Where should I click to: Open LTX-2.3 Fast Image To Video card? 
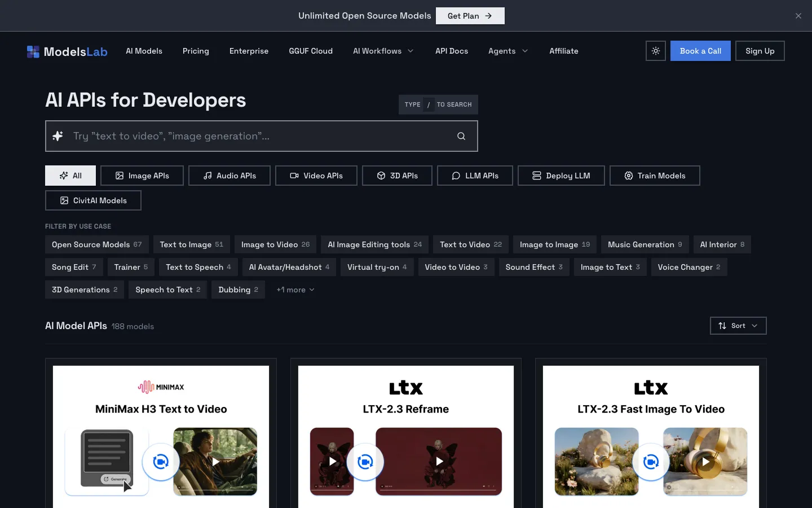point(651,433)
